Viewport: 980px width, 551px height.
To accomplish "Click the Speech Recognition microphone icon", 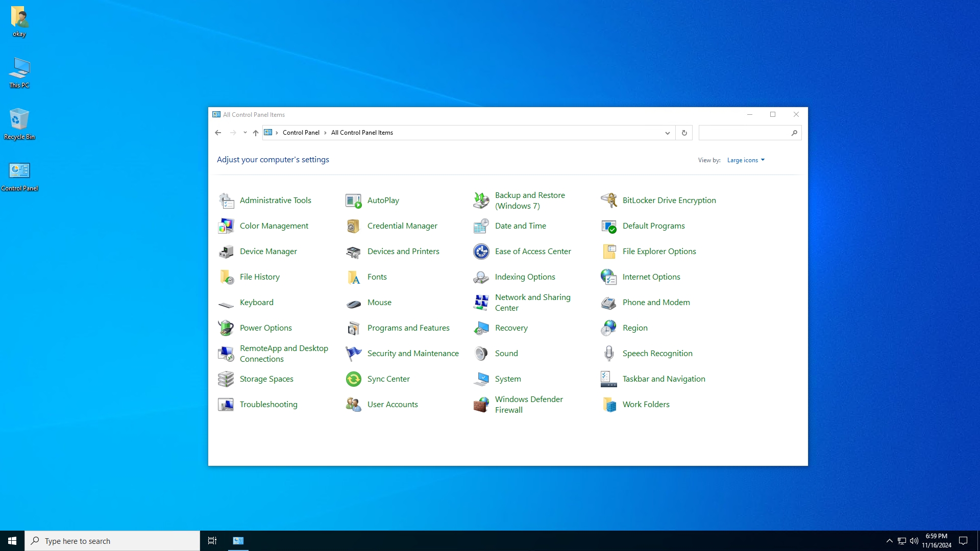I will click(x=608, y=354).
